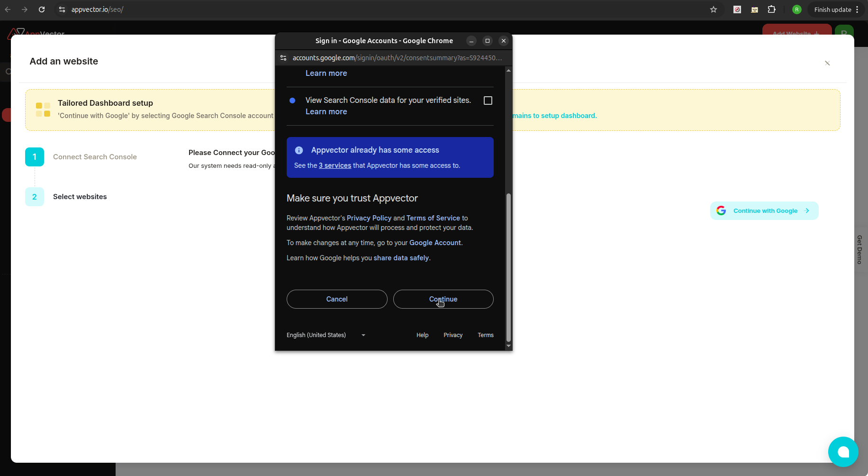Go back using the browser back arrow
This screenshot has height=476, width=868.
point(8,9)
